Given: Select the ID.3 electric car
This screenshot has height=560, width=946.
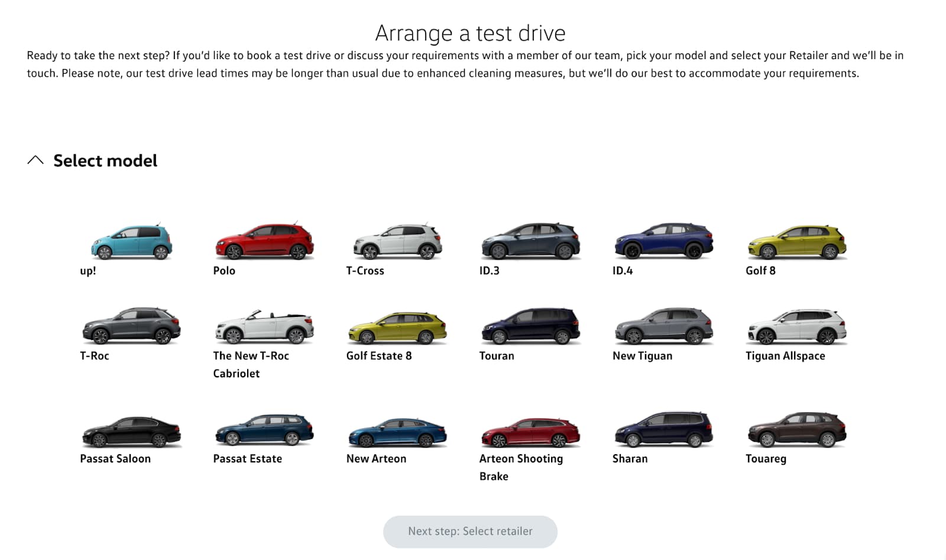Looking at the screenshot, I should pyautogui.click(x=530, y=241).
